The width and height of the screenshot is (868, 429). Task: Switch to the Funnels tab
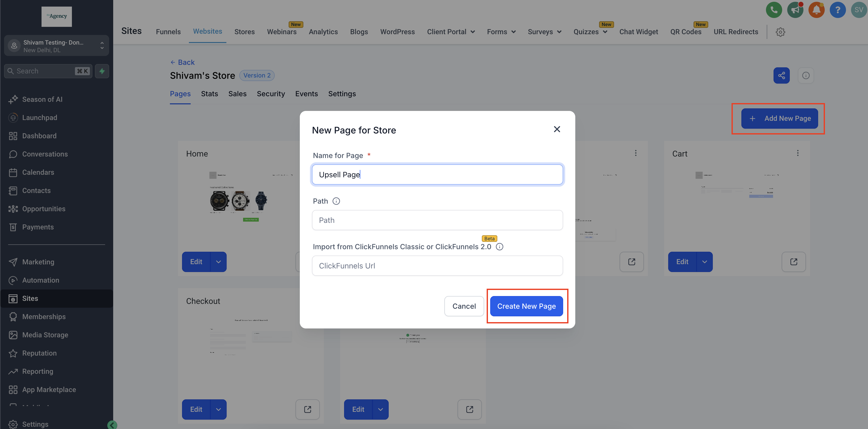click(168, 32)
